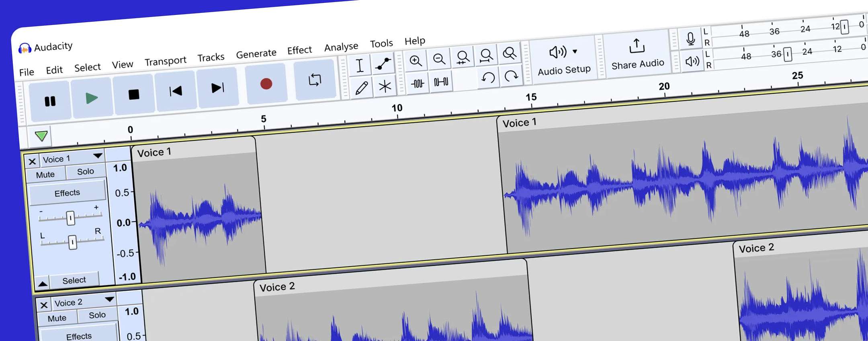Open the File menu
The width and height of the screenshot is (868, 341).
click(27, 72)
